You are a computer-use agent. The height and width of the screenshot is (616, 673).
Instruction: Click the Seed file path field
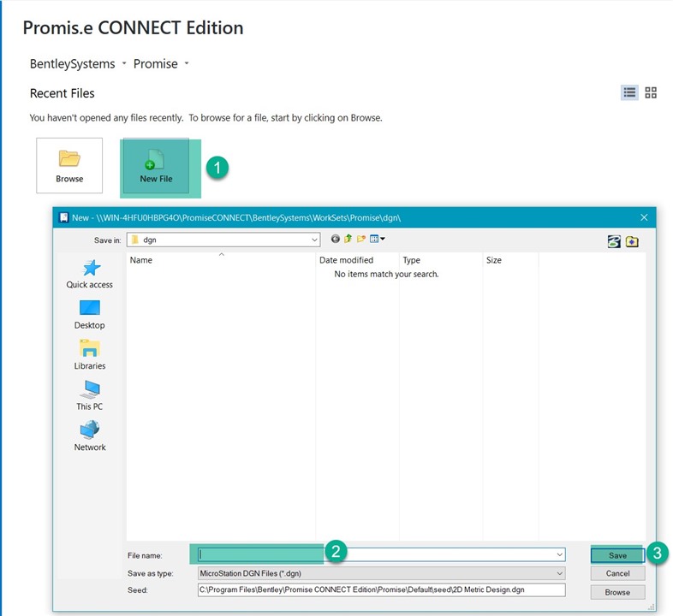(x=382, y=589)
